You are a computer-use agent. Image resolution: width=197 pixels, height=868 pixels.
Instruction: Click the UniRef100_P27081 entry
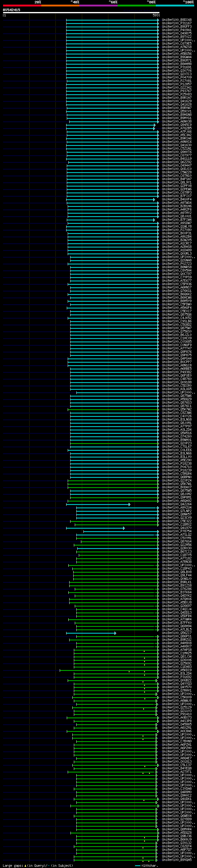(x=177, y=81)
